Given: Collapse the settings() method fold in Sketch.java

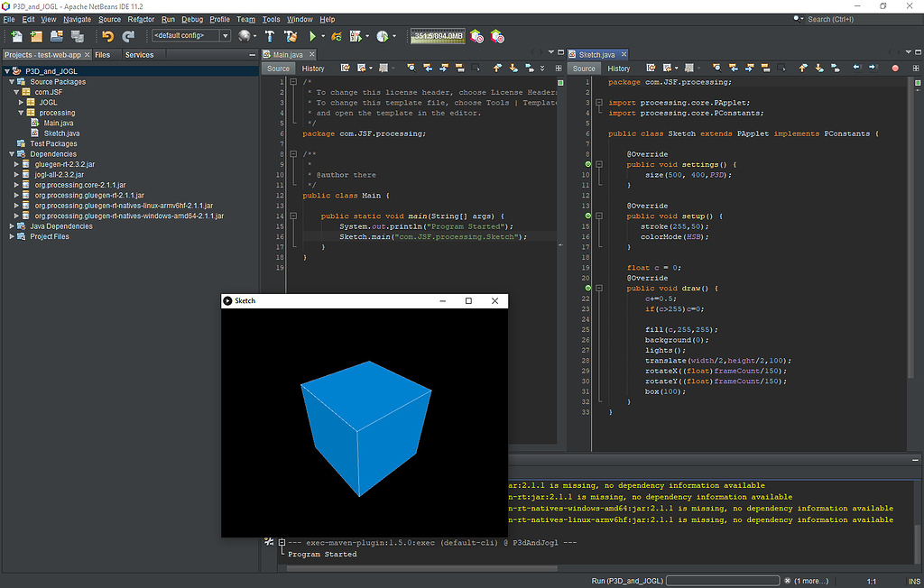Looking at the screenshot, I should tap(599, 164).
